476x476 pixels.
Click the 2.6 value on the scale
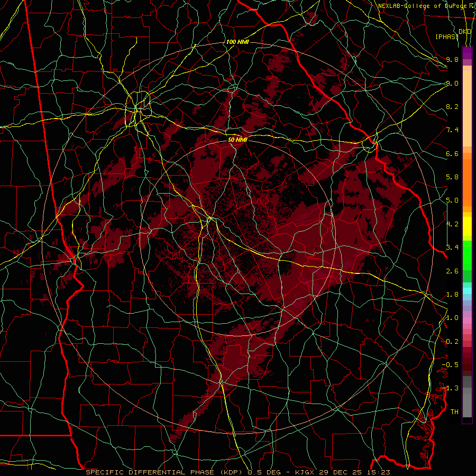pos(452,271)
